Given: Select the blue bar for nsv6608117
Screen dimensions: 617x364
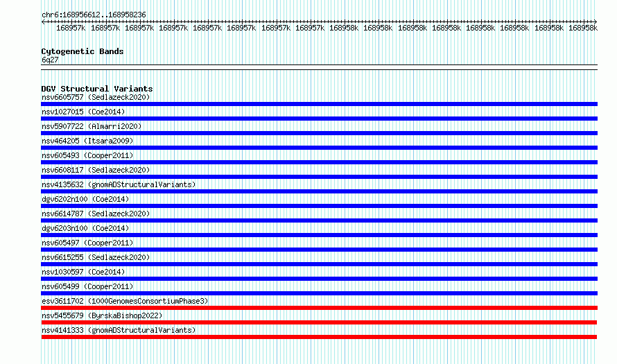Looking at the screenshot, I should point(319,177).
